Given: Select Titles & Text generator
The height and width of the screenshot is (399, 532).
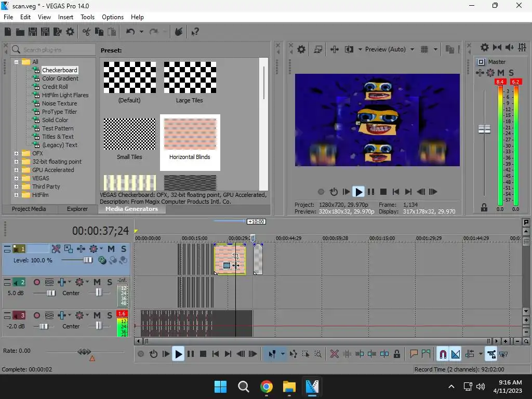Looking at the screenshot, I should click(x=58, y=137).
